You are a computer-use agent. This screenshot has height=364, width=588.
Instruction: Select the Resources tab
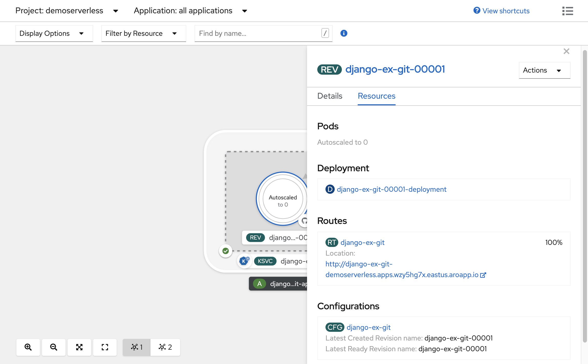pos(377,96)
